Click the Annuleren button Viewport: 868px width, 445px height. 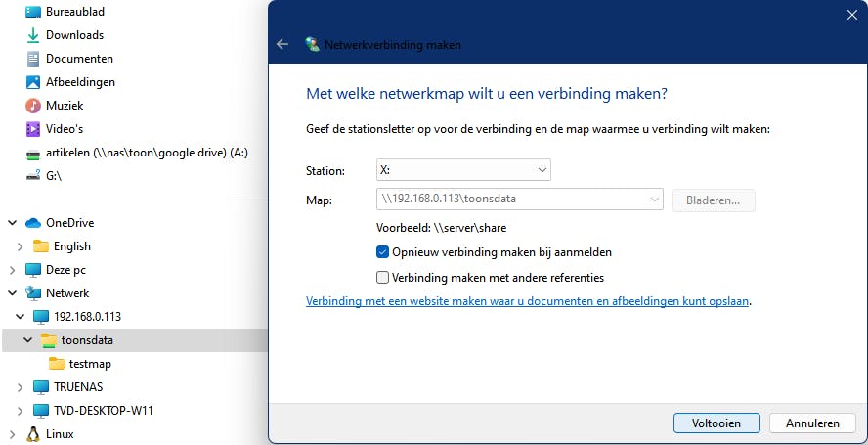pos(811,423)
